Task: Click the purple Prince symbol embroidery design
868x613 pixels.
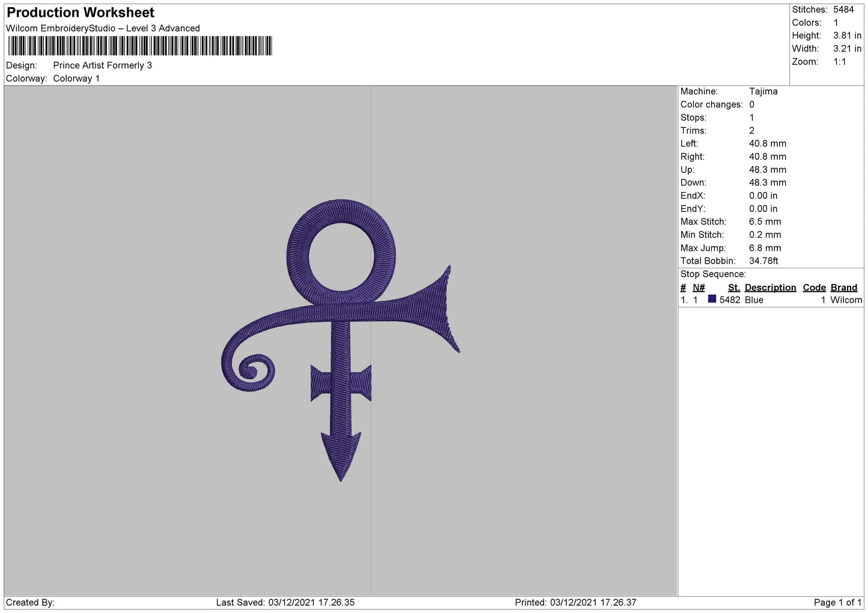Action: [341, 340]
